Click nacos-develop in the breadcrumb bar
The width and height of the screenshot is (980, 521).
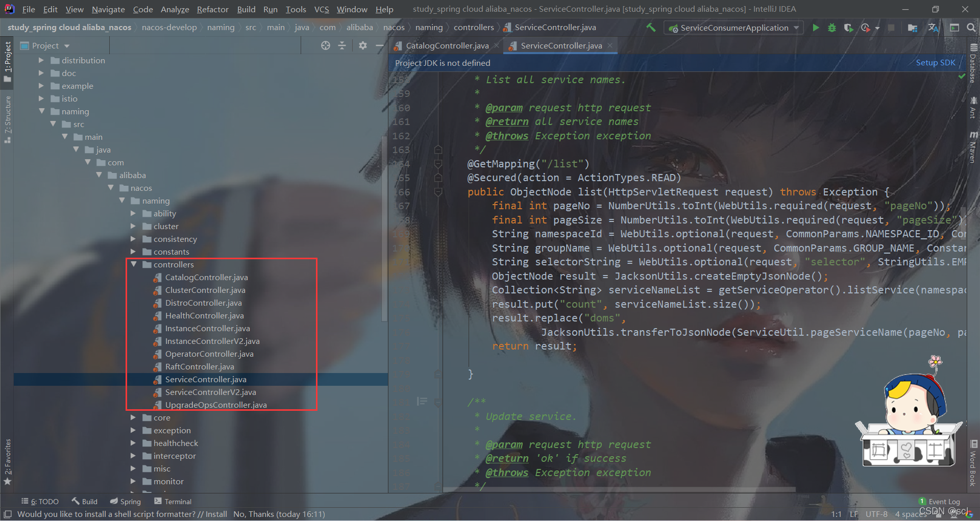[169, 28]
